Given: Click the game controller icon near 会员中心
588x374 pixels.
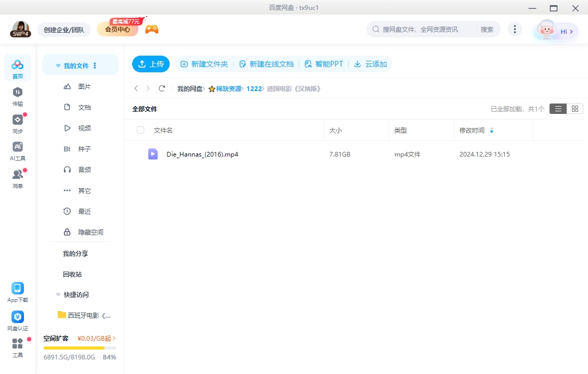Looking at the screenshot, I should point(151,28).
